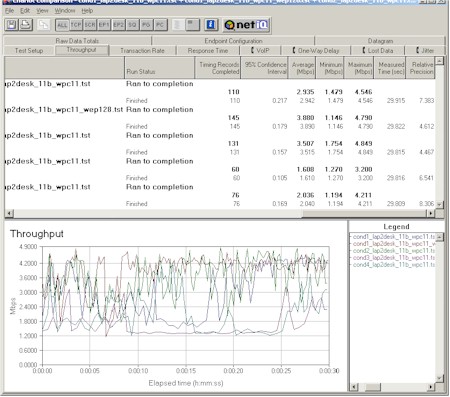Switch to the One-Way Delay tab
450x397 pixels.
(x=316, y=51)
